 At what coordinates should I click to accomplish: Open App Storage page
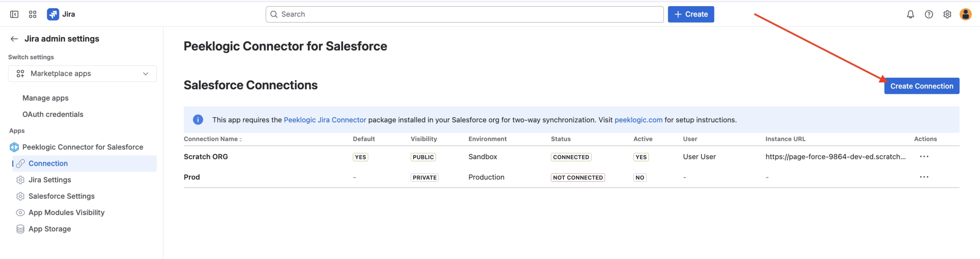50,229
